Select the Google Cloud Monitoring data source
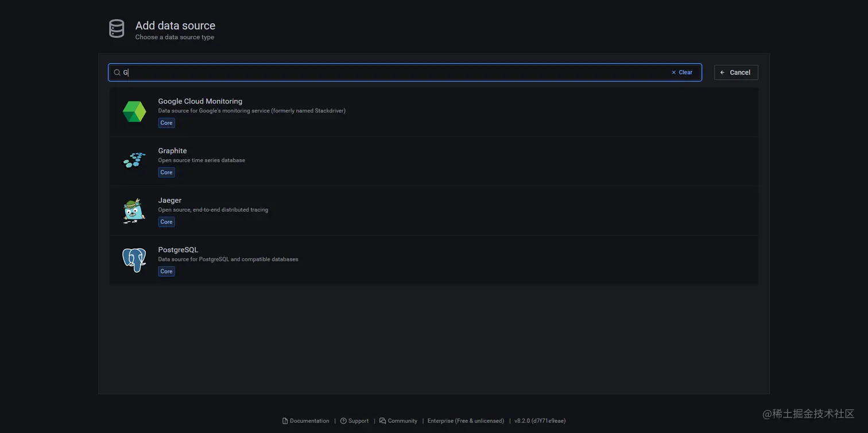 433,111
